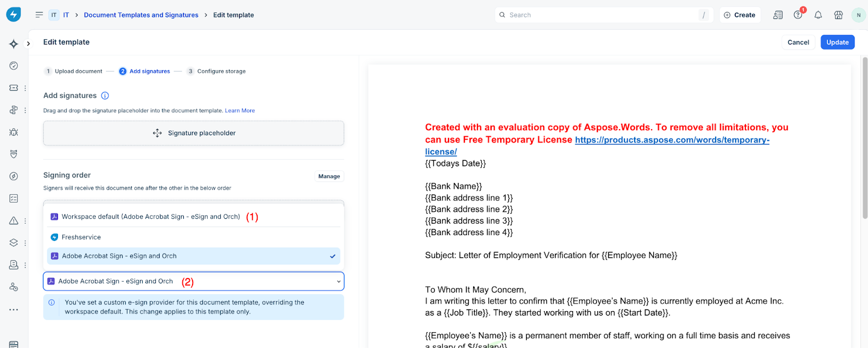Click the IT breadcrumb text

pos(66,15)
